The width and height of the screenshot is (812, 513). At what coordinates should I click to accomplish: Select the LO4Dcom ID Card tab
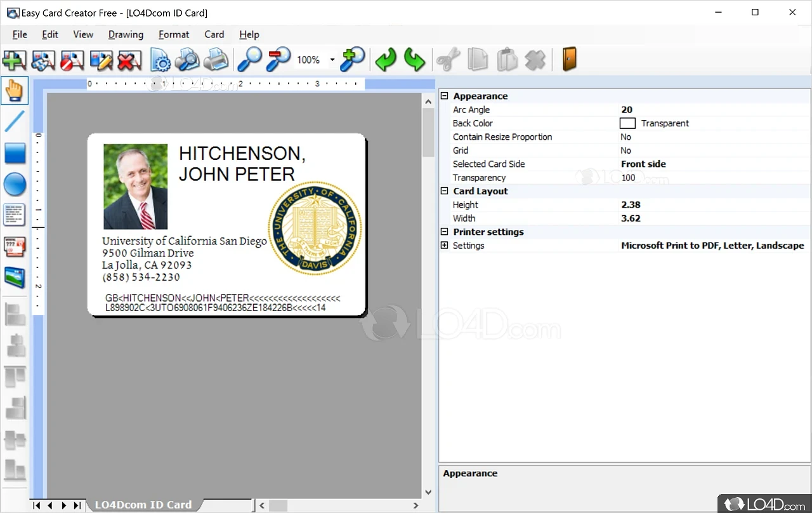(143, 505)
